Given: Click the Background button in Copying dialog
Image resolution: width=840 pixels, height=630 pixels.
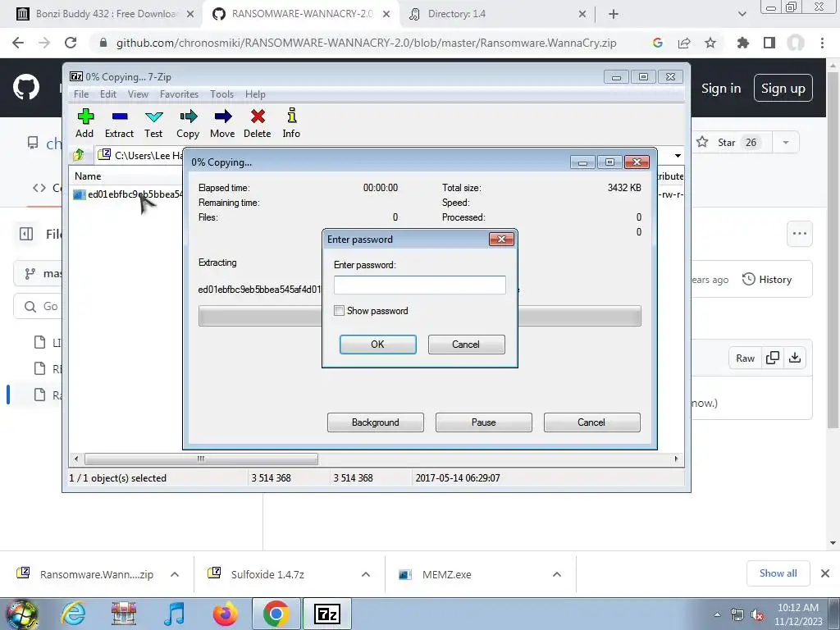Looking at the screenshot, I should (376, 422).
